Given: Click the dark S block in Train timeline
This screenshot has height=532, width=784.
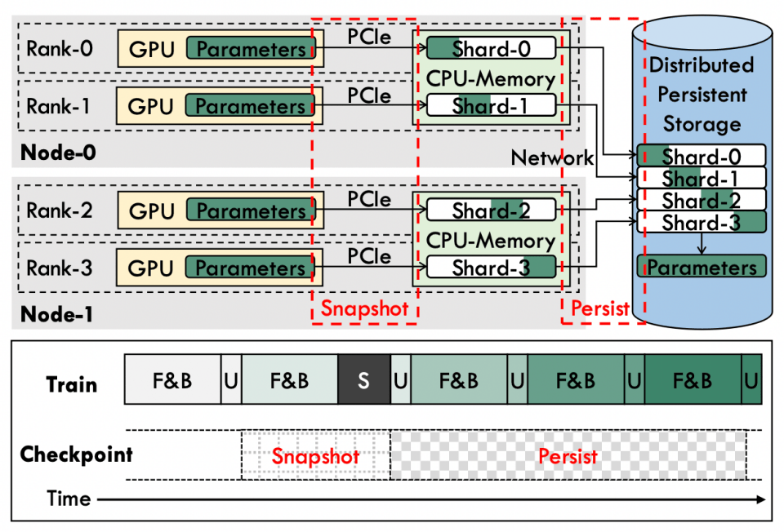Looking at the screenshot, I should (x=363, y=380).
